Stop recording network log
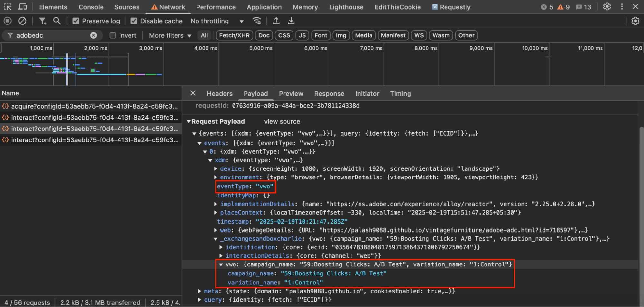The height and width of the screenshot is (307, 644). 7,21
